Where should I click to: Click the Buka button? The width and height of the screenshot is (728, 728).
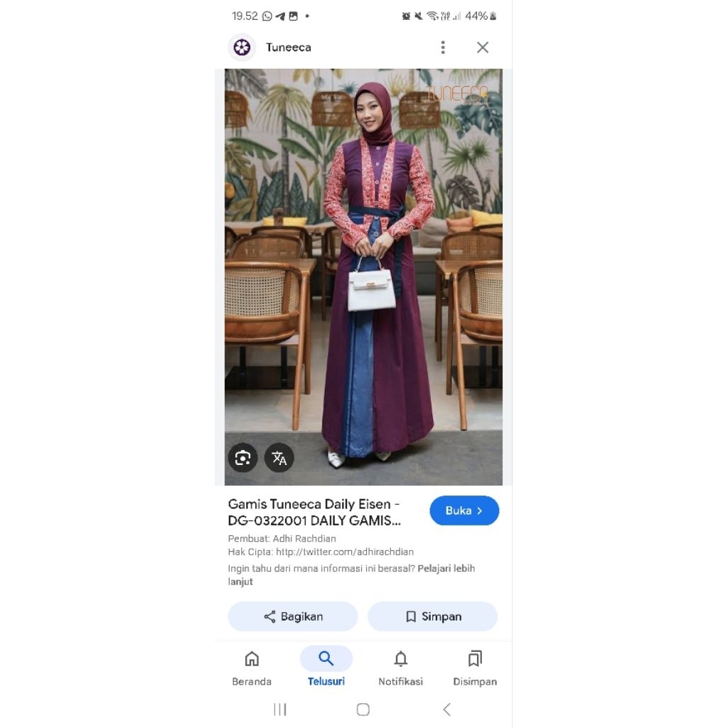(464, 510)
